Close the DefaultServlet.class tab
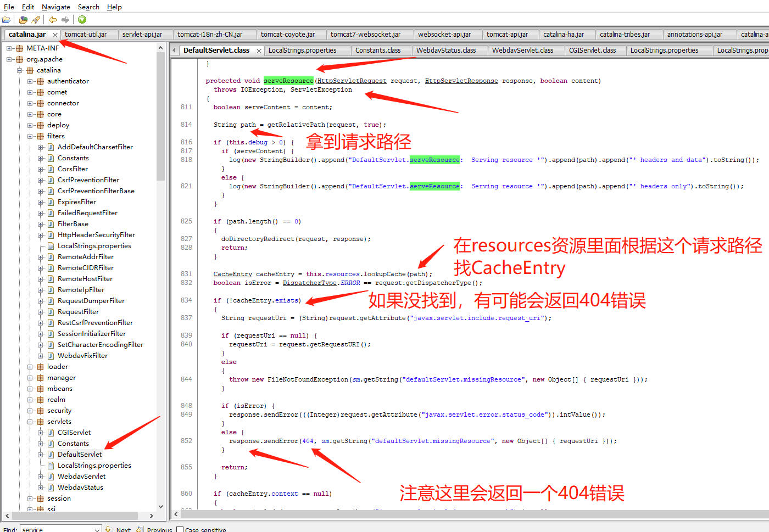The height and width of the screenshot is (532, 769). coord(259,51)
